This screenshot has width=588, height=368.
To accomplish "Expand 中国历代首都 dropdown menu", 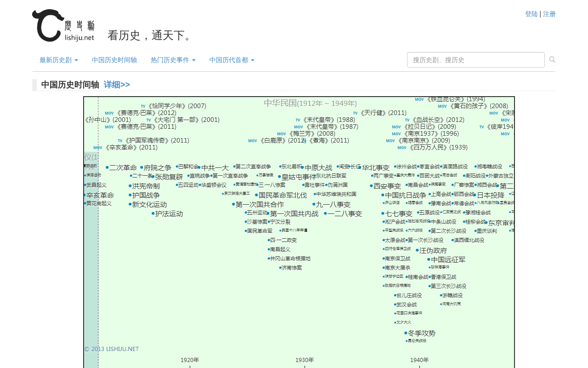I will pos(232,60).
